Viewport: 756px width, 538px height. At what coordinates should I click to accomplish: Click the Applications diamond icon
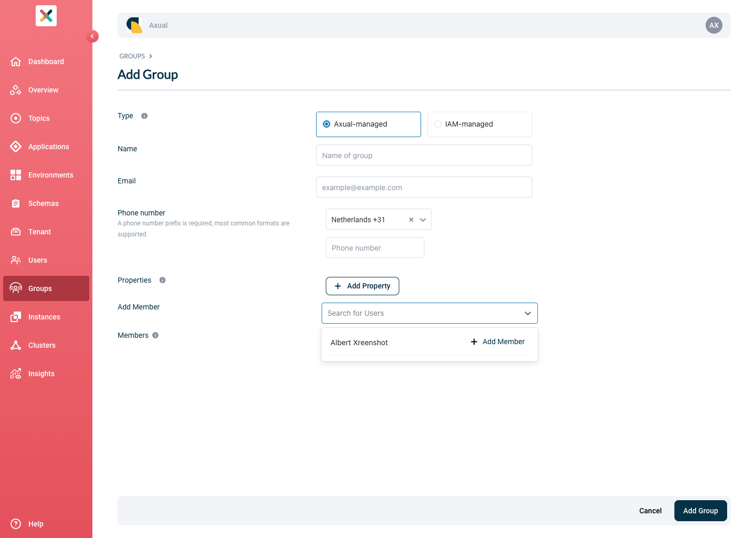pyautogui.click(x=16, y=147)
